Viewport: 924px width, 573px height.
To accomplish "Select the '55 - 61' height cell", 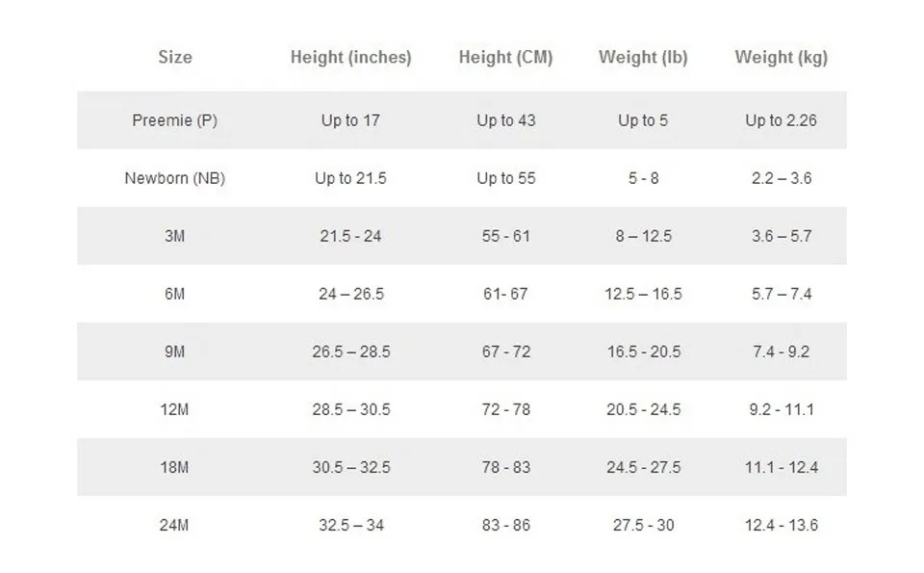I will click(x=505, y=236).
